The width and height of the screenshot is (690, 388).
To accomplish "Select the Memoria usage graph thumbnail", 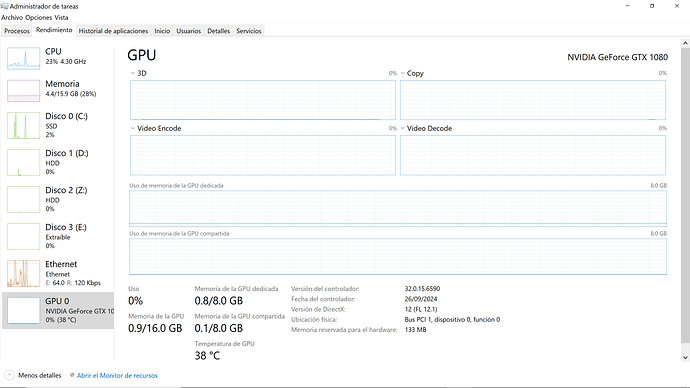I will pos(23,91).
